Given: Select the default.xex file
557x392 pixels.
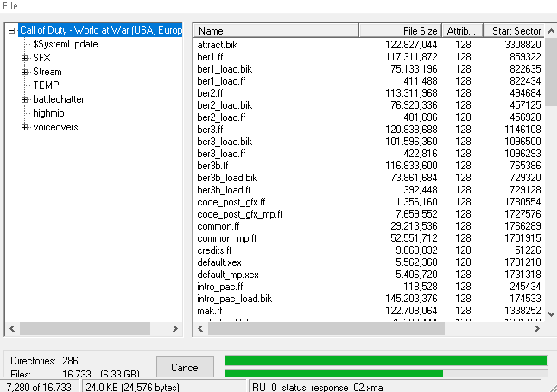Looking at the screenshot, I should [x=219, y=262].
